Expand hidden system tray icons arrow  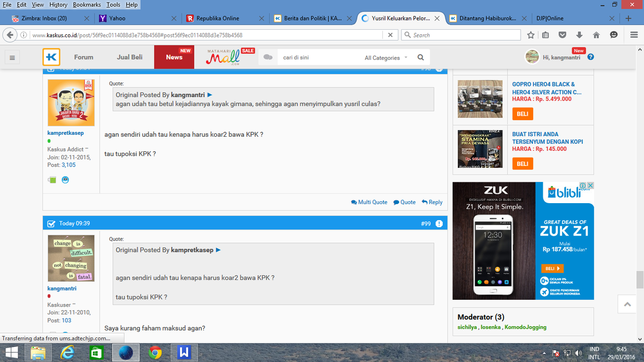(544, 353)
